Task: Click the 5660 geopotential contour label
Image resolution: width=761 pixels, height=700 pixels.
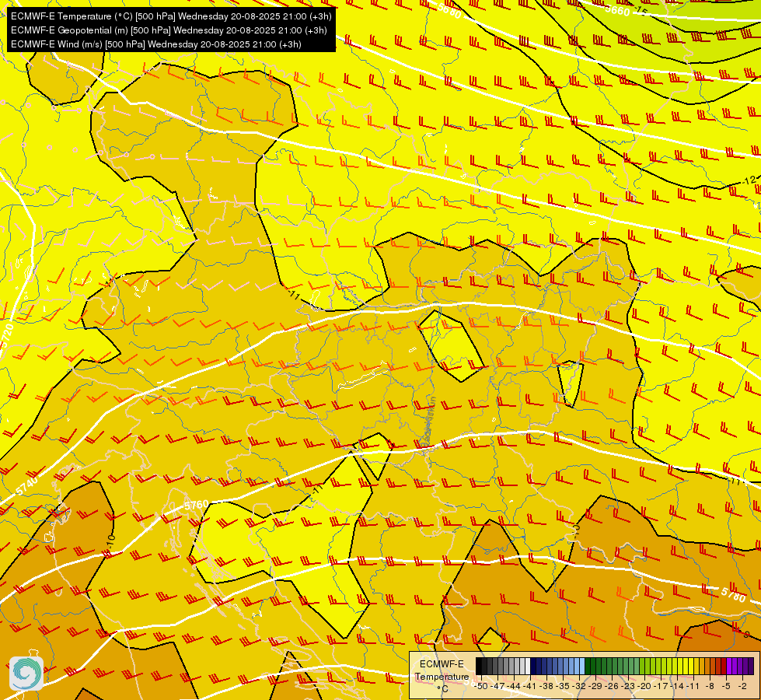Action: (x=617, y=9)
